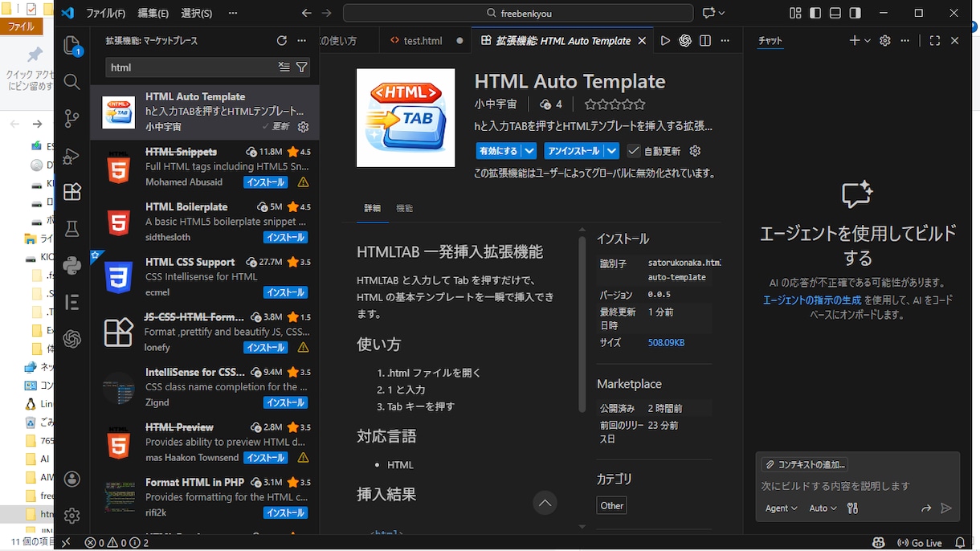
Task: Click the send arrow in chat input
Action: [946, 508]
